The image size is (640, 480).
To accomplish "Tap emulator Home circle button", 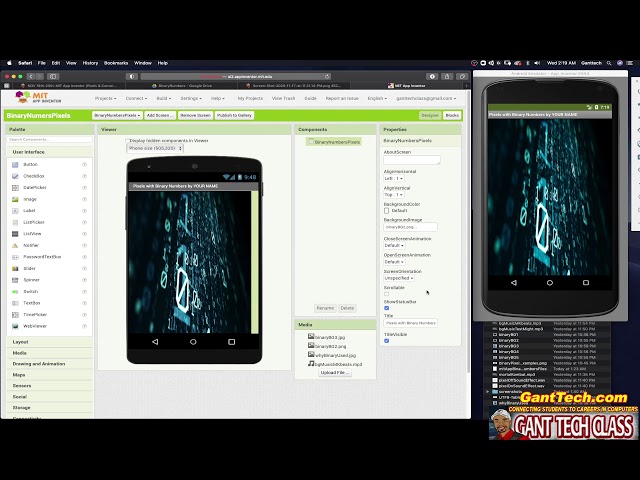I will (550, 282).
